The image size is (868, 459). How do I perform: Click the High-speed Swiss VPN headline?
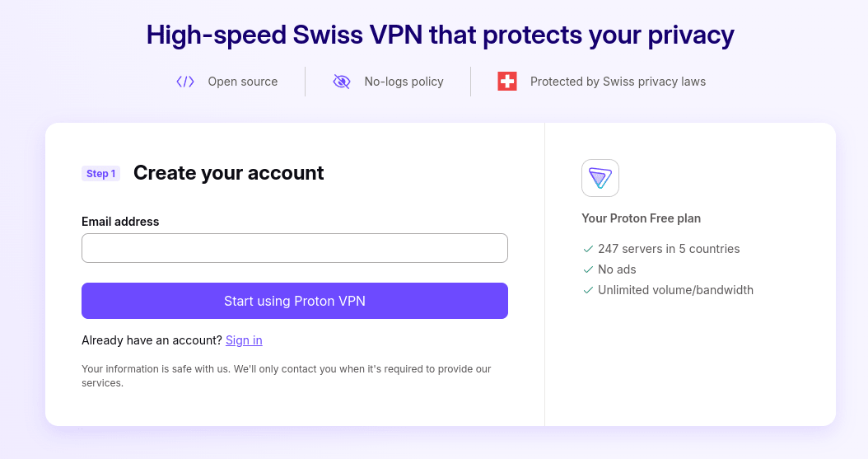pyautogui.click(x=440, y=35)
